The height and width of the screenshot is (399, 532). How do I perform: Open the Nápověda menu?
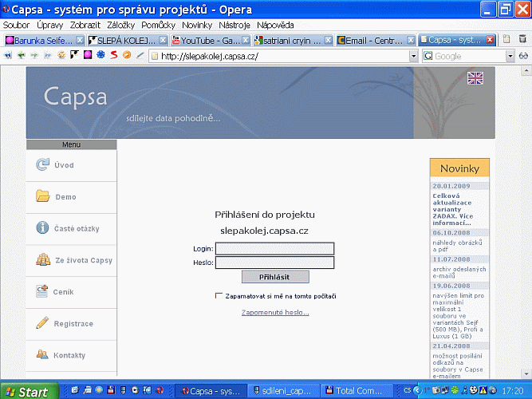[275, 25]
